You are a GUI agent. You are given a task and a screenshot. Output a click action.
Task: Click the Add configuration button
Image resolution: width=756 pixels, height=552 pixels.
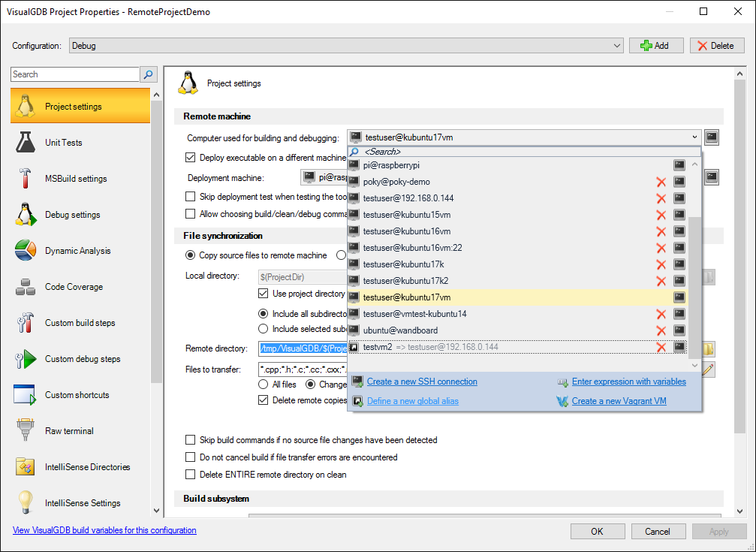pyautogui.click(x=656, y=46)
